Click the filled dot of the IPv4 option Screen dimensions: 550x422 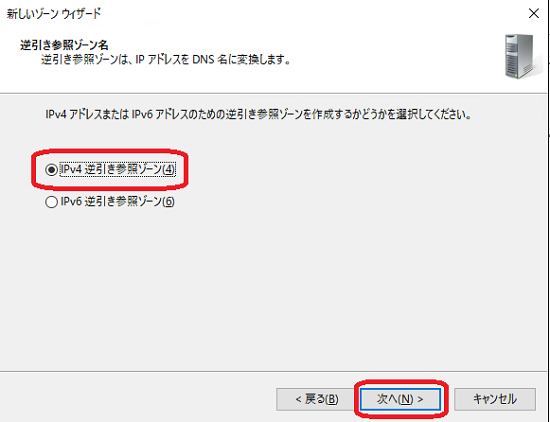(51, 170)
